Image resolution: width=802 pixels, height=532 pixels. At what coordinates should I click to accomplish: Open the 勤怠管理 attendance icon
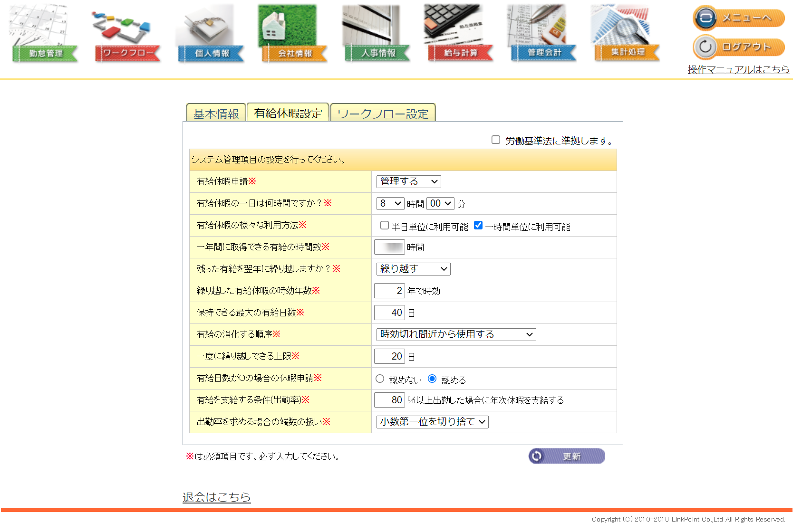[44, 34]
